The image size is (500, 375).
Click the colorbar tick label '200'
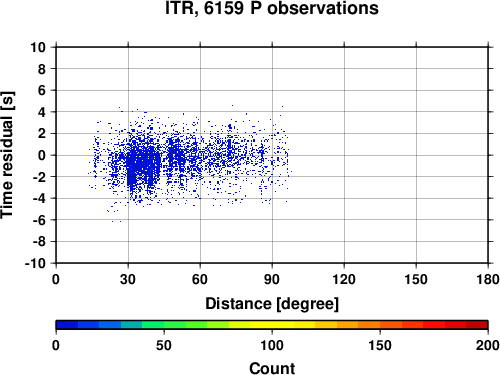point(488,345)
